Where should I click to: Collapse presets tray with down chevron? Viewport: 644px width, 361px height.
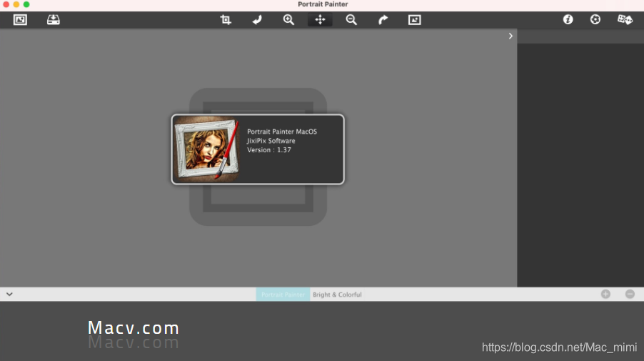9,295
